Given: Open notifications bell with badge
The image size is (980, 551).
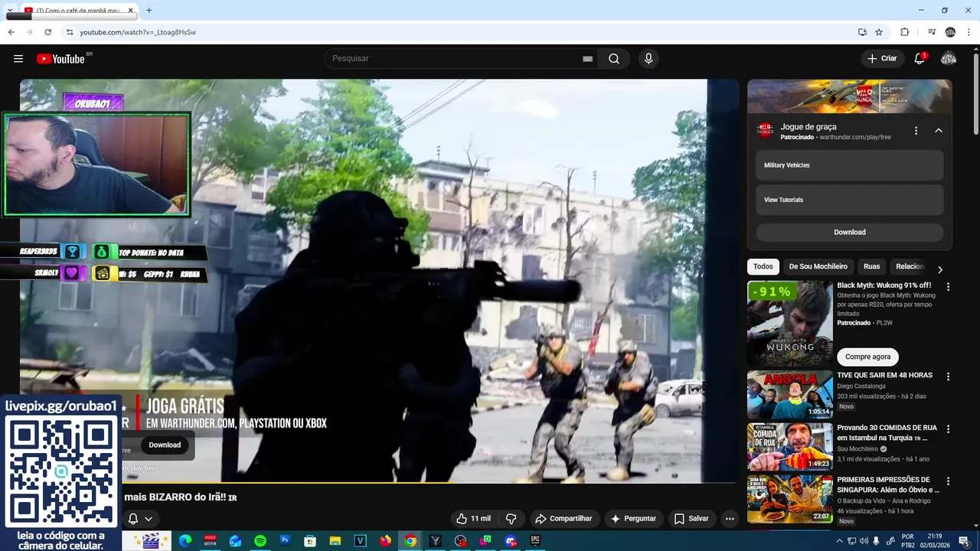Looking at the screenshot, I should coord(920,59).
